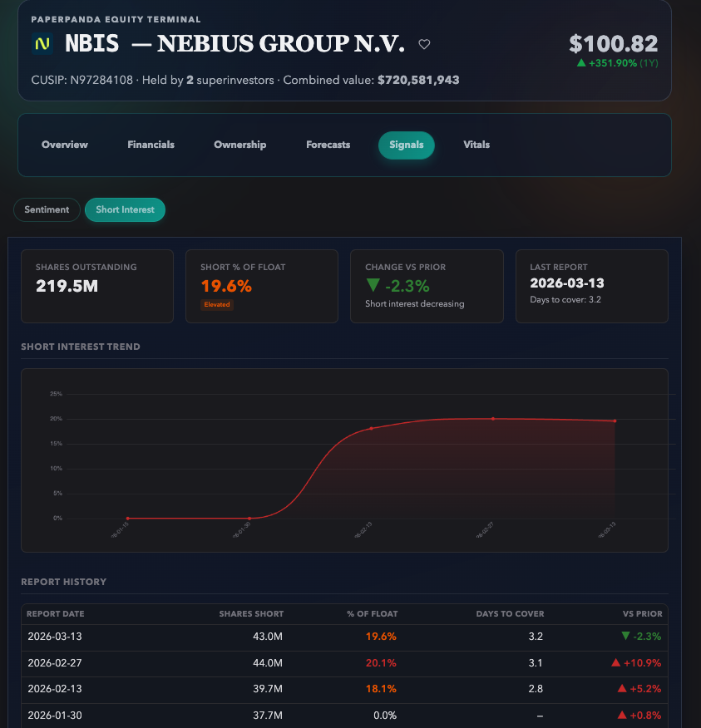Viewport: 701px width, 728px height.
Task: Click the 20.1% of float cell
Action: click(x=381, y=663)
